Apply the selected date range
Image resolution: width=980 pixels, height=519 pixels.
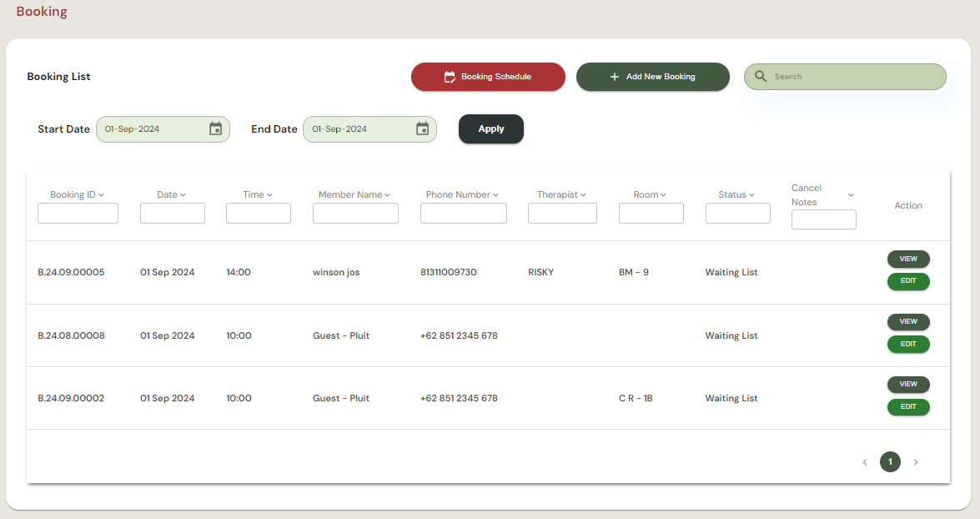(491, 129)
